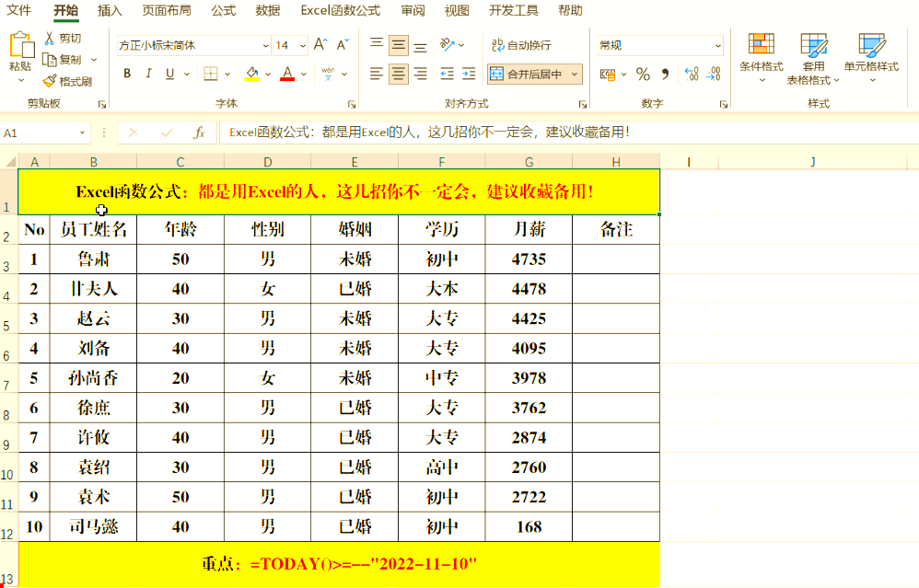
Task: Align text to top of cell
Action: 377,44
